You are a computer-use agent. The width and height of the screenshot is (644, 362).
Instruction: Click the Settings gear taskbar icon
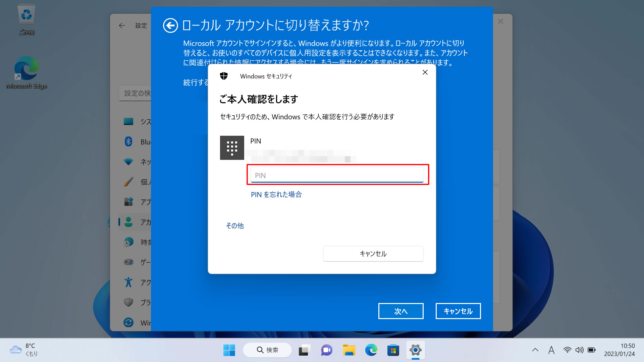[x=415, y=350]
